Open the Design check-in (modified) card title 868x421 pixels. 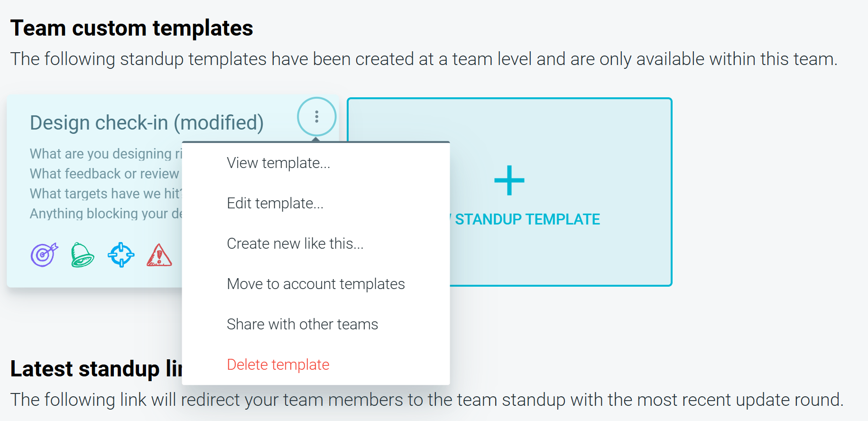147,122
